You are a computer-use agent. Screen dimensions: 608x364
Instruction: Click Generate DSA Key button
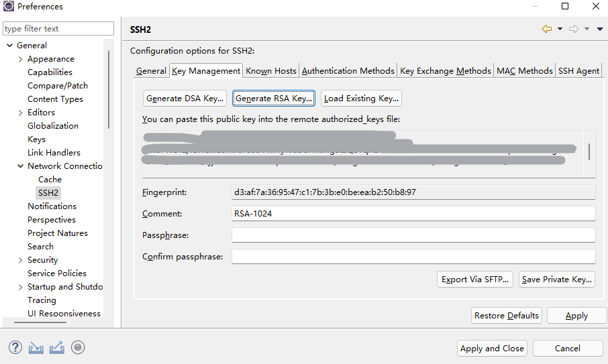click(x=185, y=98)
